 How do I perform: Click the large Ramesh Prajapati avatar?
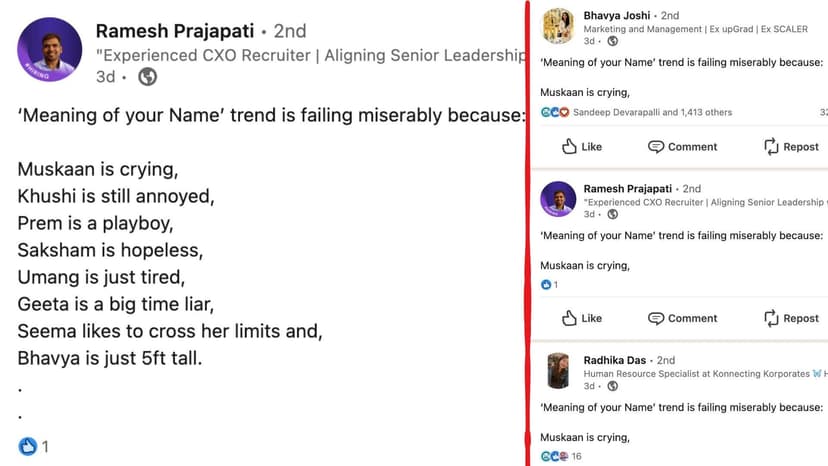pyautogui.click(x=49, y=49)
